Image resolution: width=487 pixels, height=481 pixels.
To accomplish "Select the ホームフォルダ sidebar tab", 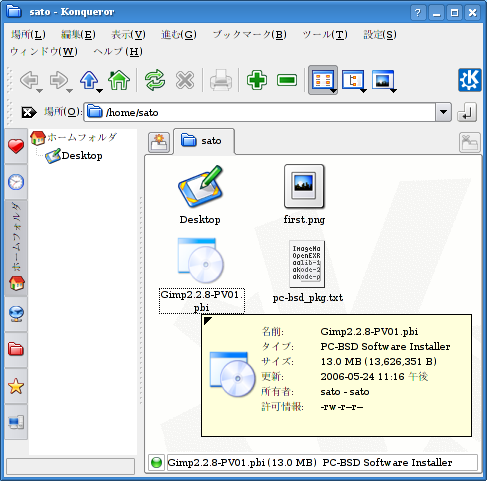I will point(16,248).
